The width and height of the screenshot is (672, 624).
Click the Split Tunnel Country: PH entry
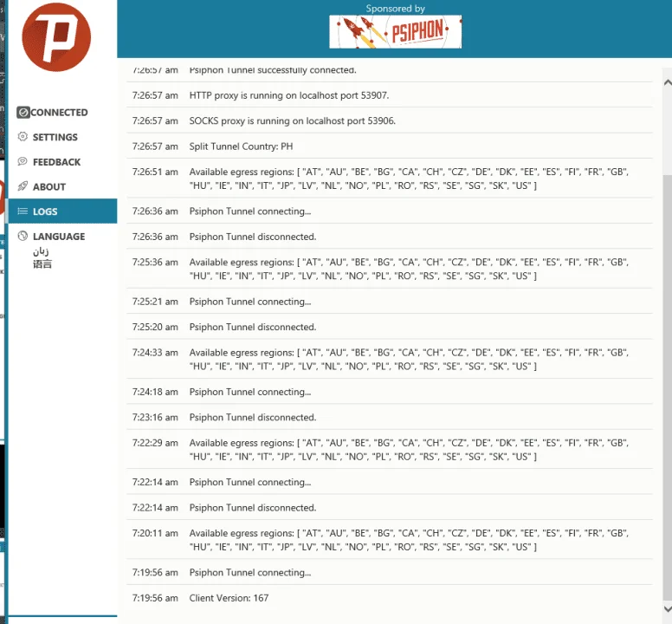(x=389, y=146)
